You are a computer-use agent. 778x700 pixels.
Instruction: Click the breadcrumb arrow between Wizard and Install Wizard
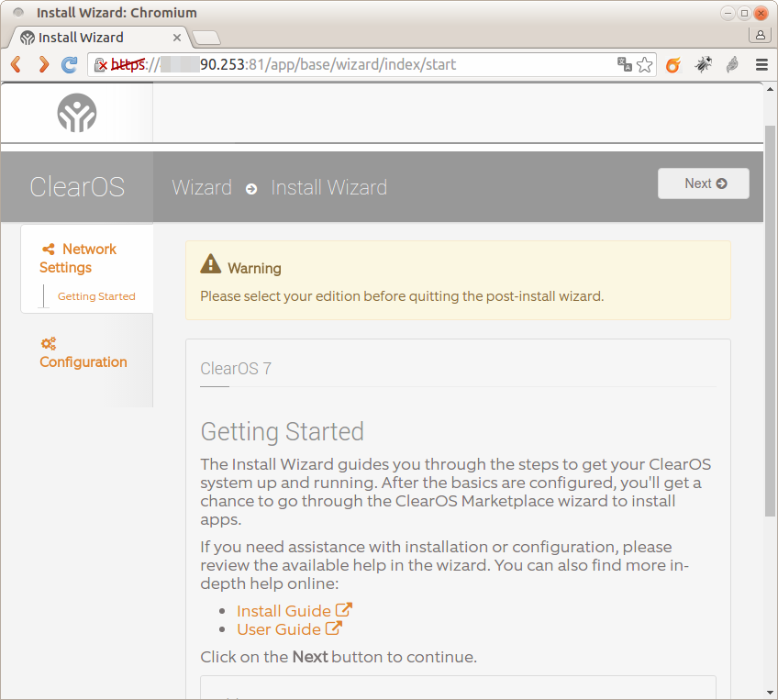pos(251,189)
